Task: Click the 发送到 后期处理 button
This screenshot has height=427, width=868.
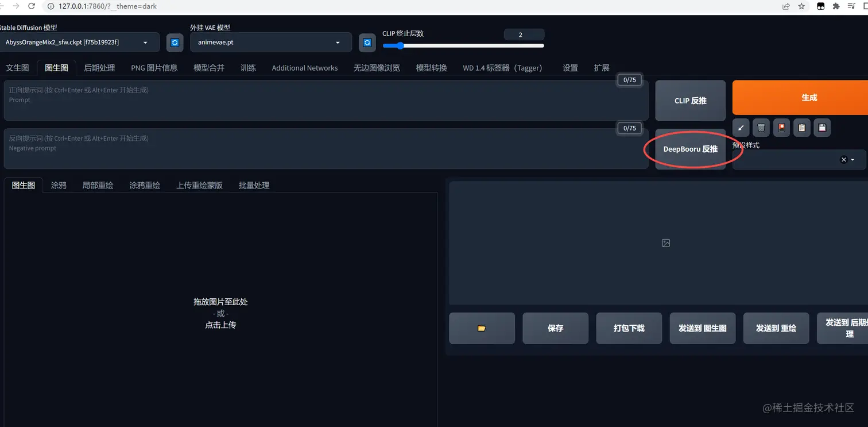Action: (x=842, y=328)
